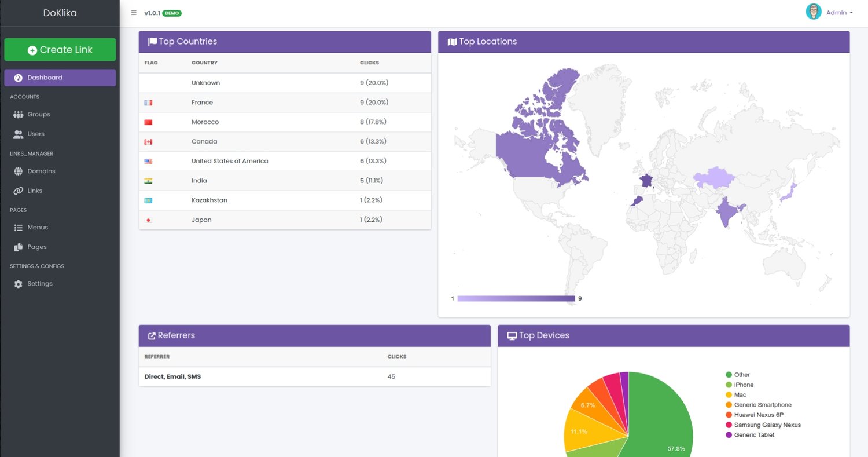Open Domains in the sidebar
Image resolution: width=868 pixels, height=457 pixels.
(60, 171)
